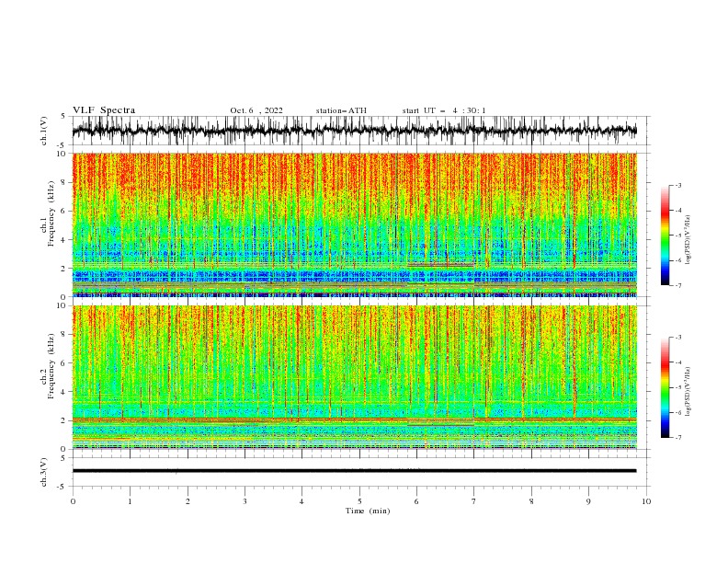Click the "ch.1 Frequency (kHz)" axis label
This screenshot has height=563, width=728.
48,213
